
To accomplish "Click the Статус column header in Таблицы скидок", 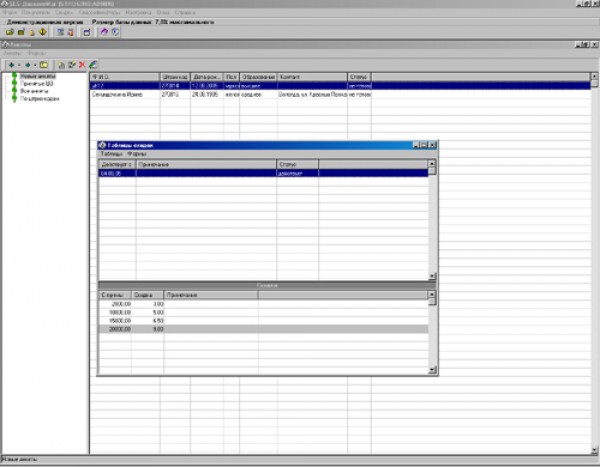I will 297,165.
